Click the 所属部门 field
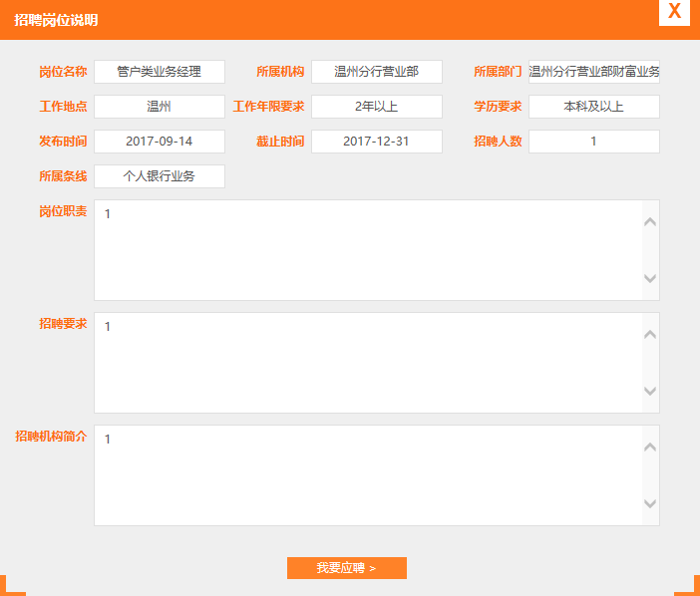Image resolution: width=700 pixels, height=596 pixels. pyautogui.click(x=593, y=72)
